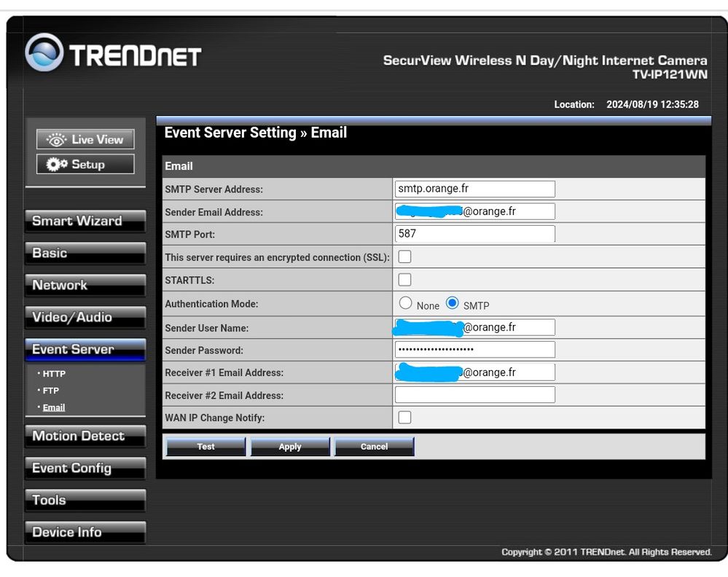The image size is (728, 577).
Task: Open the Smart Wizard section
Action: [85, 221]
